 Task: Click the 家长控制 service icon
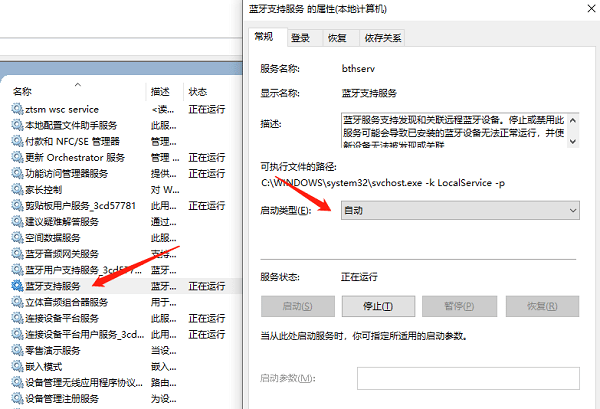coord(16,189)
